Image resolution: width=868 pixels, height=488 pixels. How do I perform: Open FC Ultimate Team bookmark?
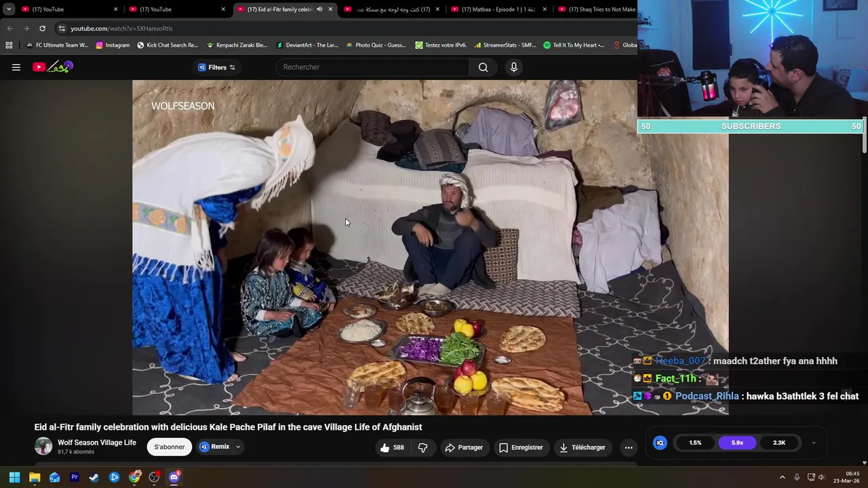click(57, 45)
